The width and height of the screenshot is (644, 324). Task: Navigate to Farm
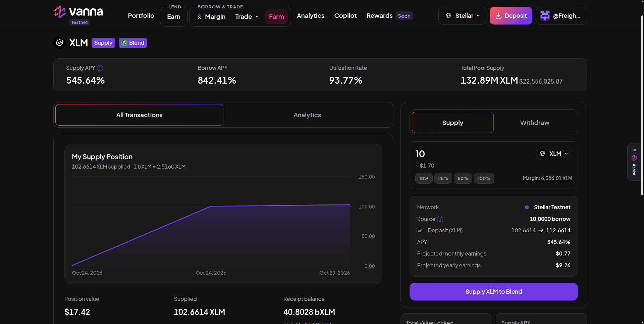tap(276, 17)
